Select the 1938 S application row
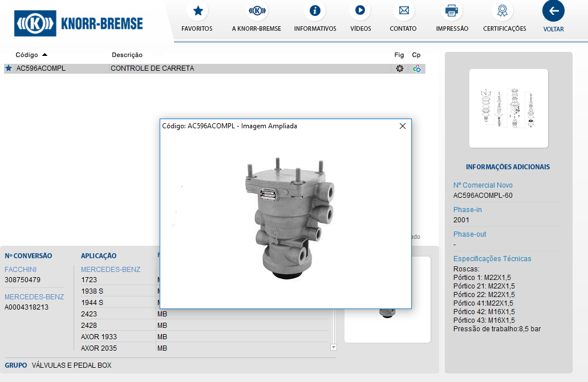 [92, 291]
